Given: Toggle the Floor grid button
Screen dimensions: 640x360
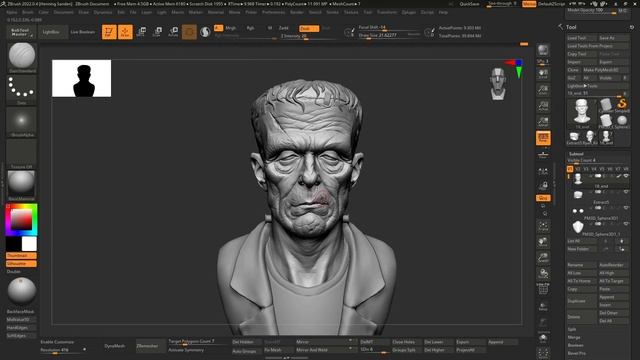Looking at the screenshot, I should (543, 154).
